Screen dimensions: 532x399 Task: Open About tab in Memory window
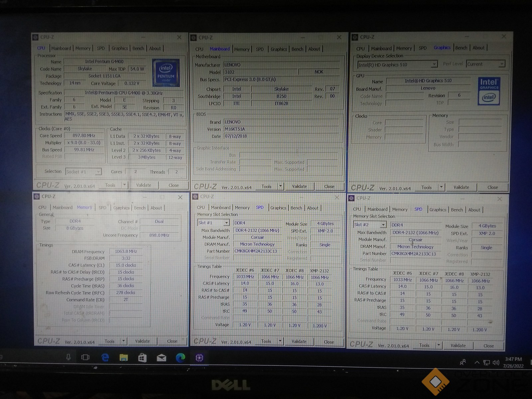(x=156, y=208)
